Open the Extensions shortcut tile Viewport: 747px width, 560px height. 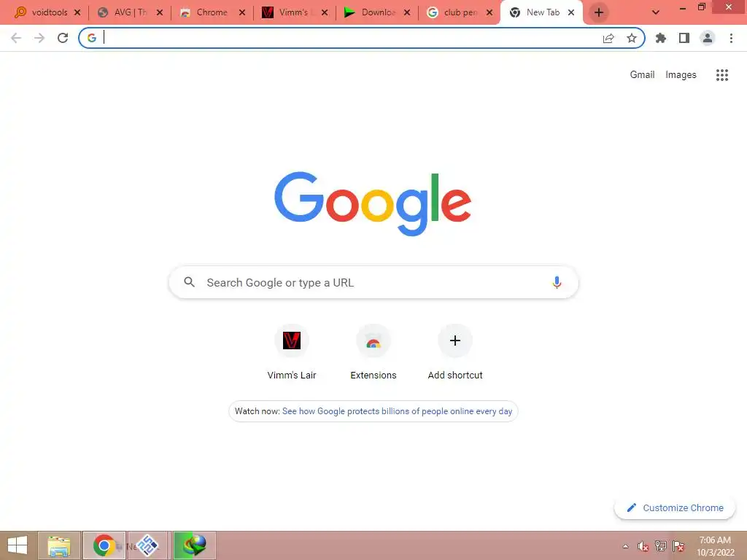pos(373,352)
